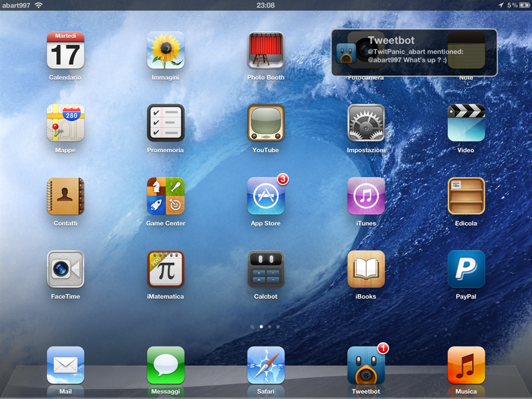
Task: Start the FaceTime app
Action: (65, 269)
